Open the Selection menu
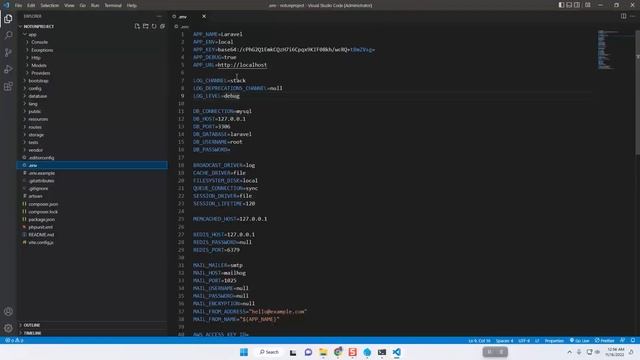The height and width of the screenshot is (360, 640). pyautogui.click(x=49, y=5)
